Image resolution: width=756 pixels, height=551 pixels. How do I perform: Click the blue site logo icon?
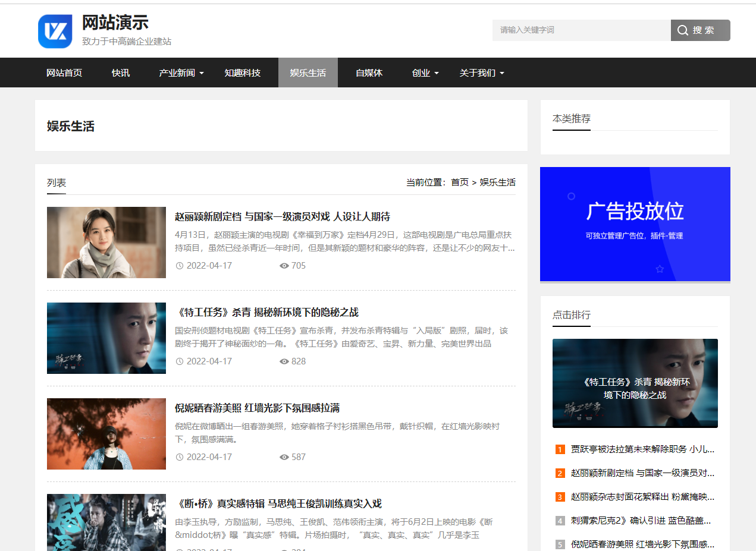click(x=55, y=31)
